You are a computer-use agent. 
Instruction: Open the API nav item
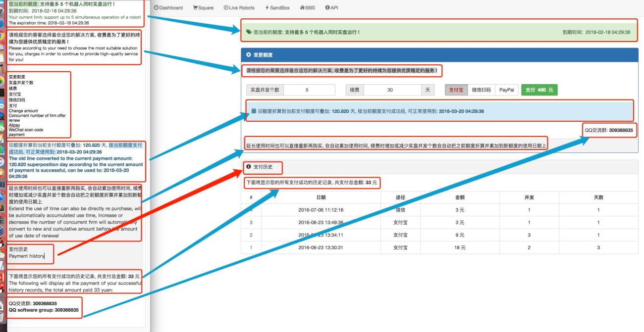tap(331, 8)
